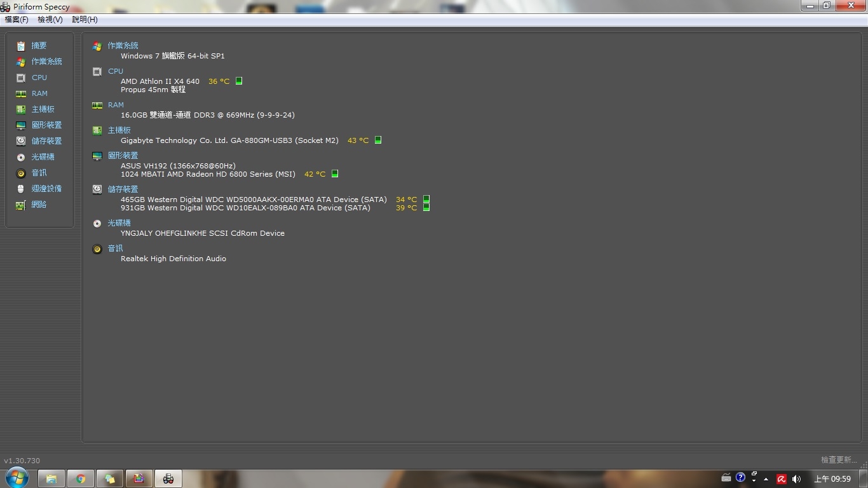Click the memory icon beside RAM summary heading
The width and height of the screenshot is (868, 488).
pos(97,105)
